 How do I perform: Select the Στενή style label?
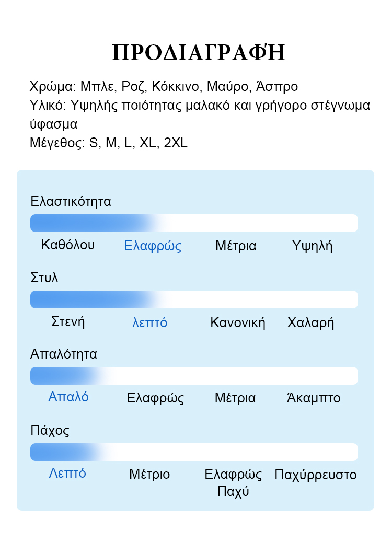pyautogui.click(x=68, y=322)
